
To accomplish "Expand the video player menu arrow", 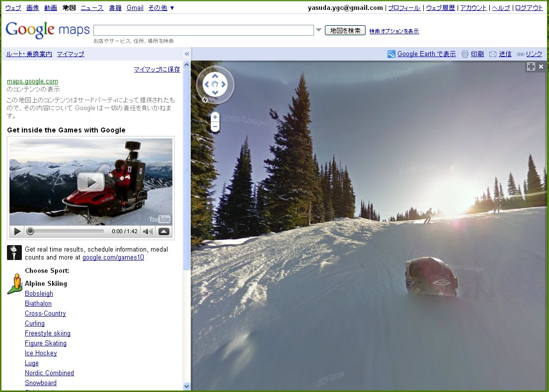I will point(163,231).
